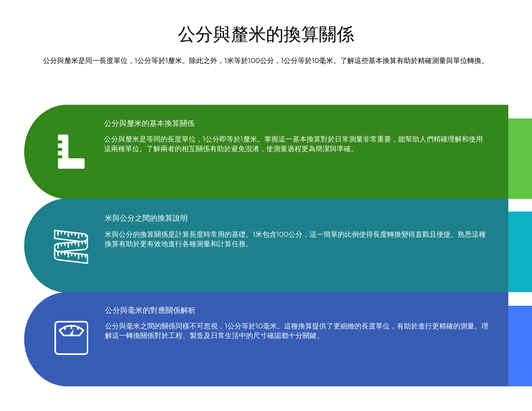This screenshot has height=411, width=532.
Task: Click the intro paragraph starting 公分與釐米是同一長度單位
Action: coord(265,61)
